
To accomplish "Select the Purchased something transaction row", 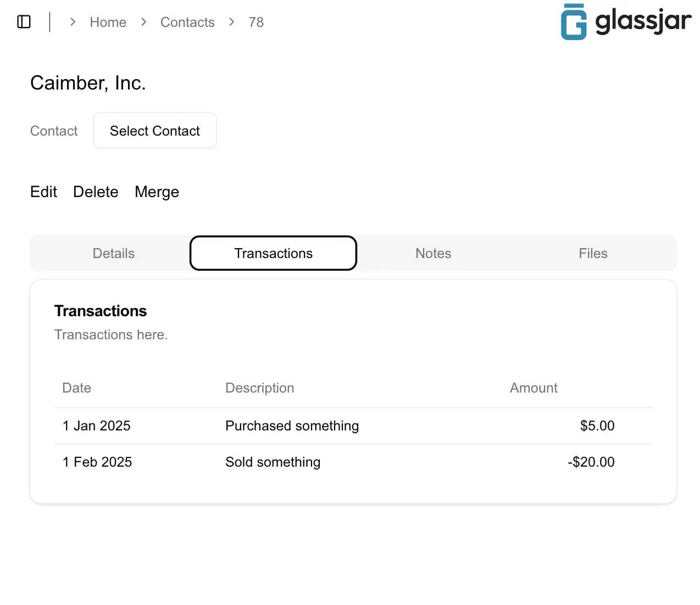I will (x=292, y=425).
